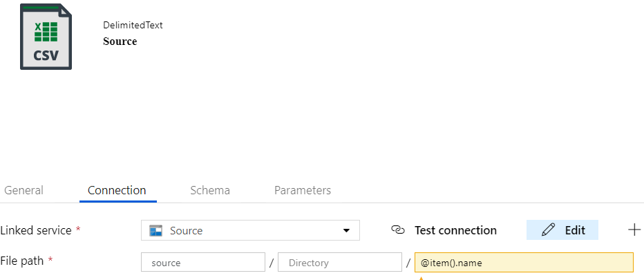Go to the Parameters tab

click(302, 190)
